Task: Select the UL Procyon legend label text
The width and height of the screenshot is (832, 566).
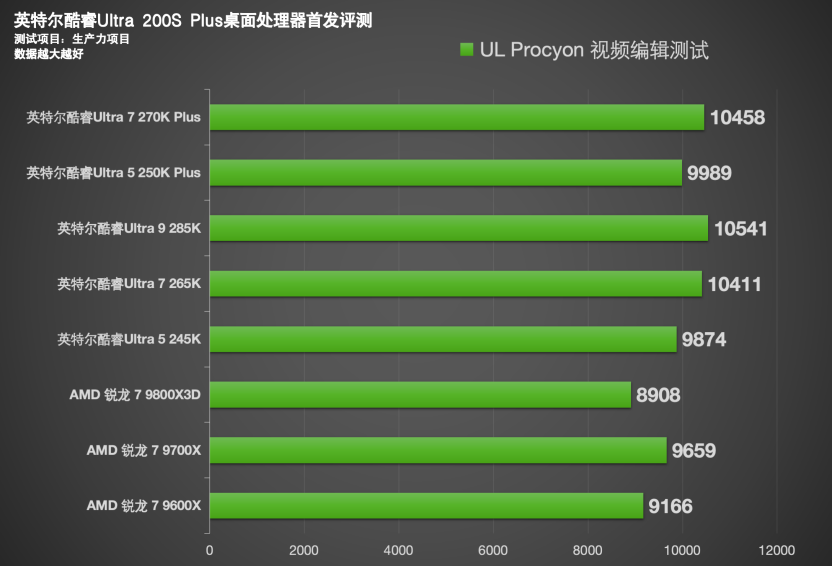Action: point(594,49)
